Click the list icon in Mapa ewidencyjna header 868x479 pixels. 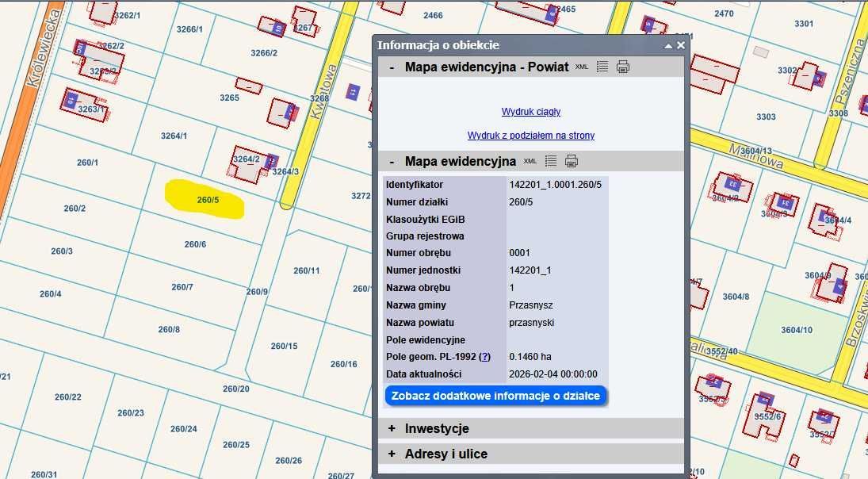point(551,161)
